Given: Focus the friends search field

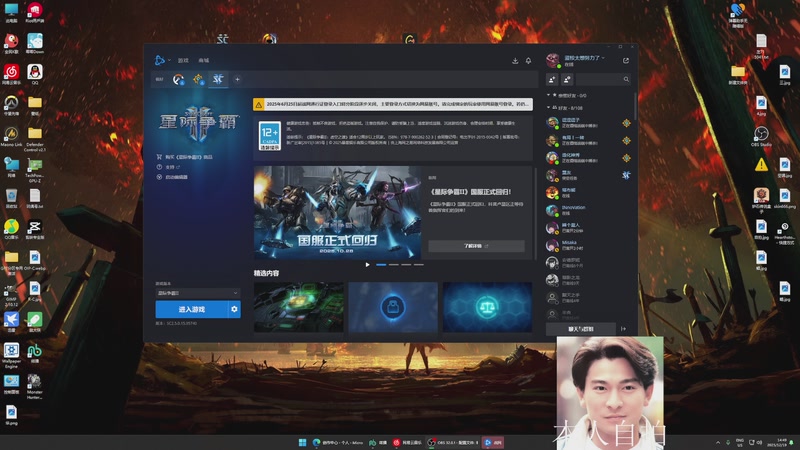Looking at the screenshot, I should point(604,79).
